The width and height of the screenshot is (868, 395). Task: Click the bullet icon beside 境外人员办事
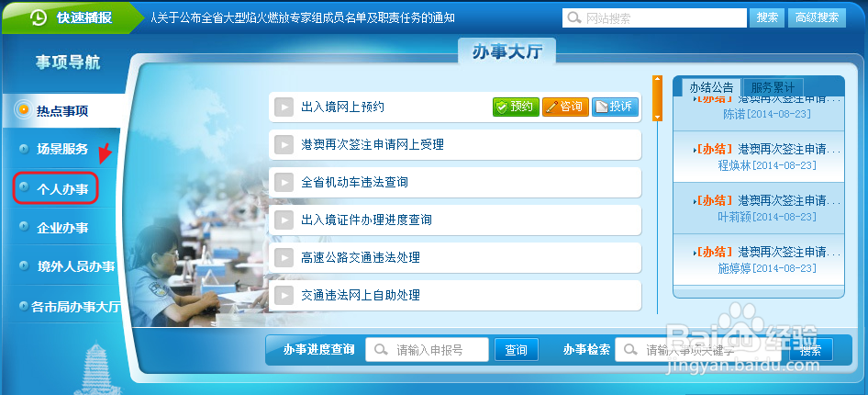pos(23,265)
